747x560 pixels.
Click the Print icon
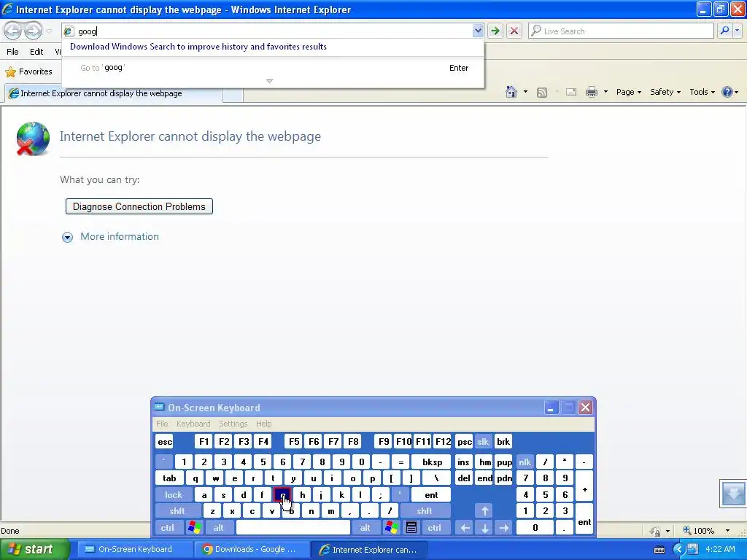click(x=591, y=92)
